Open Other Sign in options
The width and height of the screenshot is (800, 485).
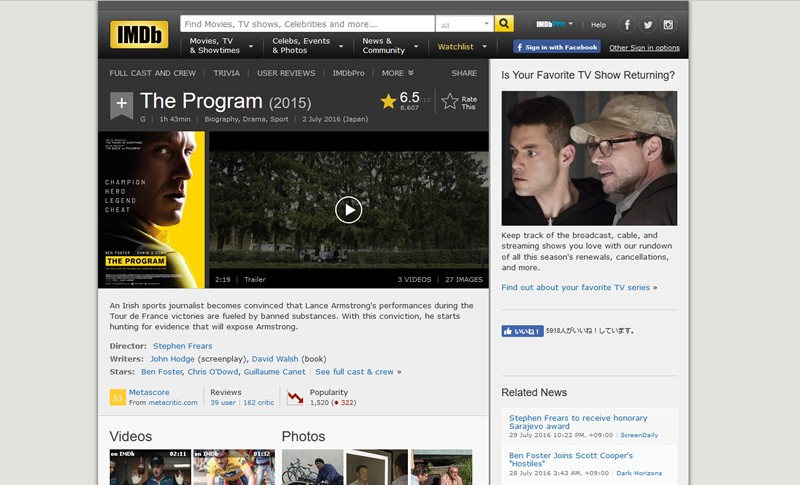pyautogui.click(x=644, y=47)
